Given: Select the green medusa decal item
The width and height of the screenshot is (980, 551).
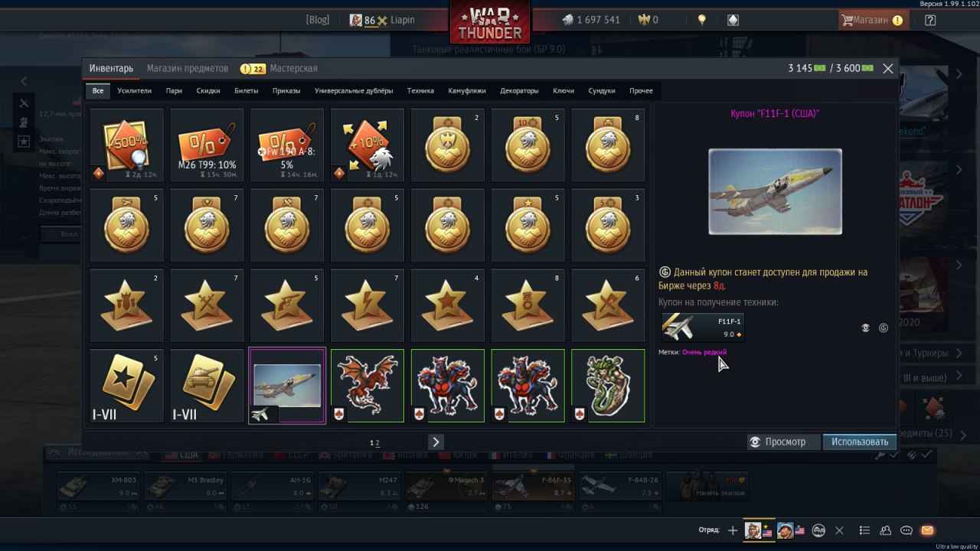Looking at the screenshot, I should pos(608,386).
